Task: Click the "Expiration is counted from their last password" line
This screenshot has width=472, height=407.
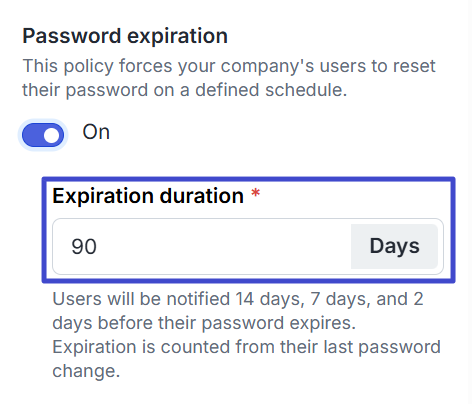Action: pyautogui.click(x=247, y=347)
